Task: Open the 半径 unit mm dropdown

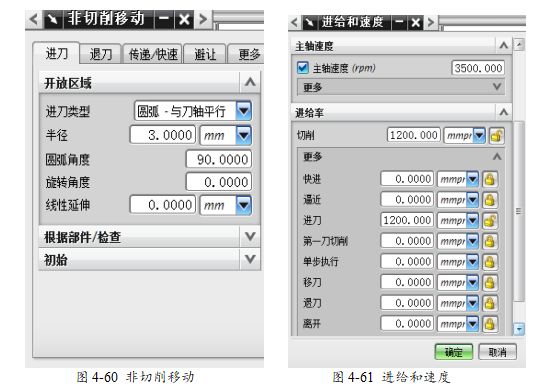Action: click(x=244, y=135)
